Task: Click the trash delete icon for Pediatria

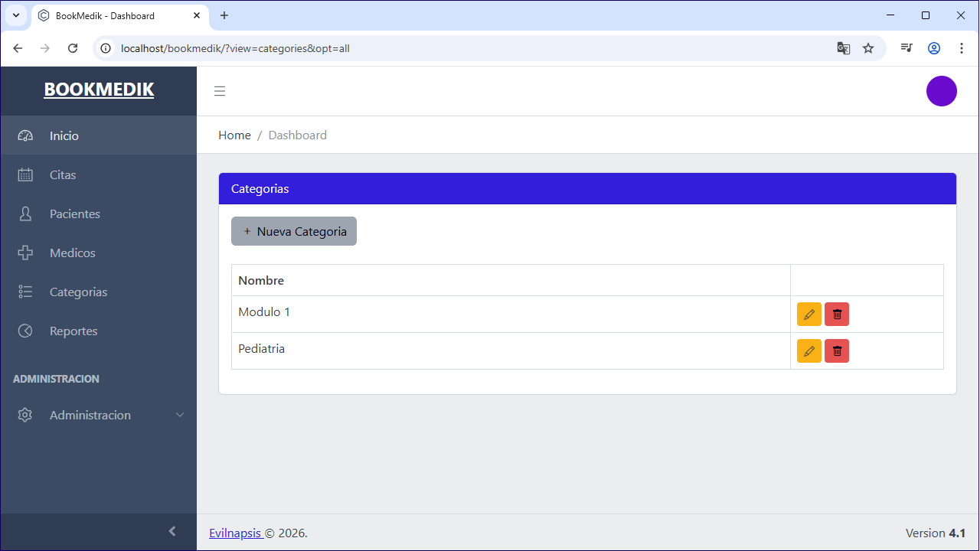Action: point(837,351)
